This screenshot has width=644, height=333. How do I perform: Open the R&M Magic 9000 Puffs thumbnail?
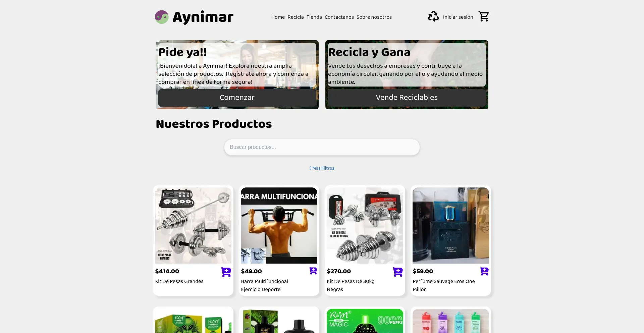point(365,321)
